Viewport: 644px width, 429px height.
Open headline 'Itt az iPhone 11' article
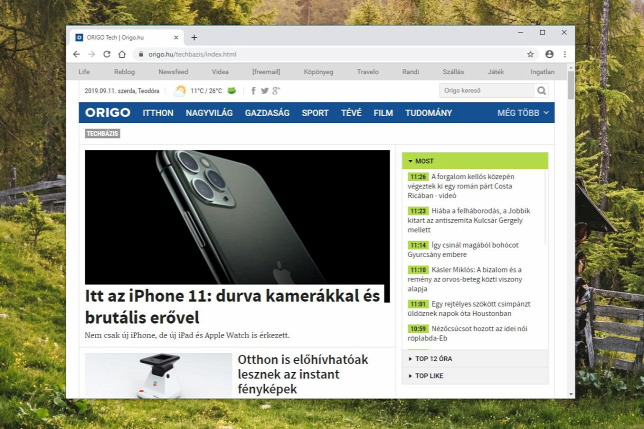232,306
